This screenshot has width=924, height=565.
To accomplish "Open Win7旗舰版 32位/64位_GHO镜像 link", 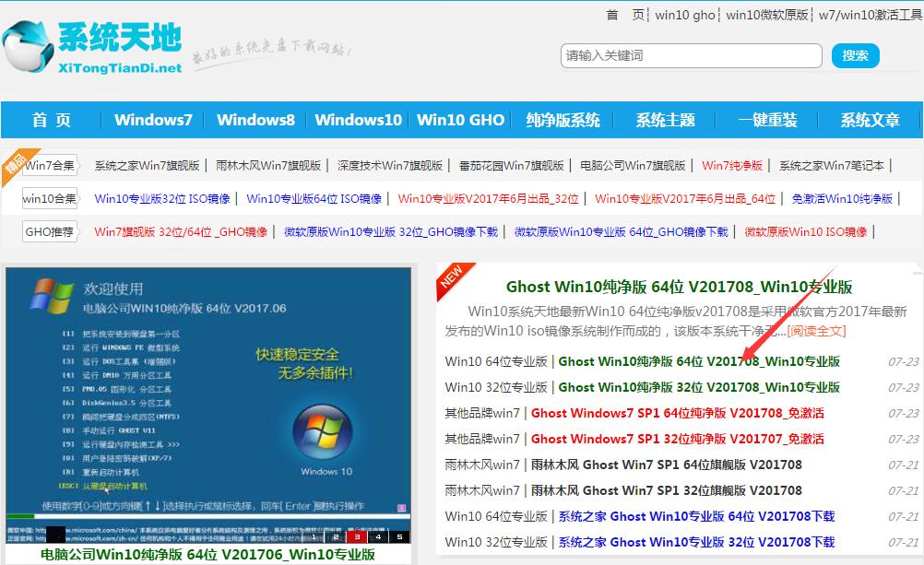I will 181,231.
